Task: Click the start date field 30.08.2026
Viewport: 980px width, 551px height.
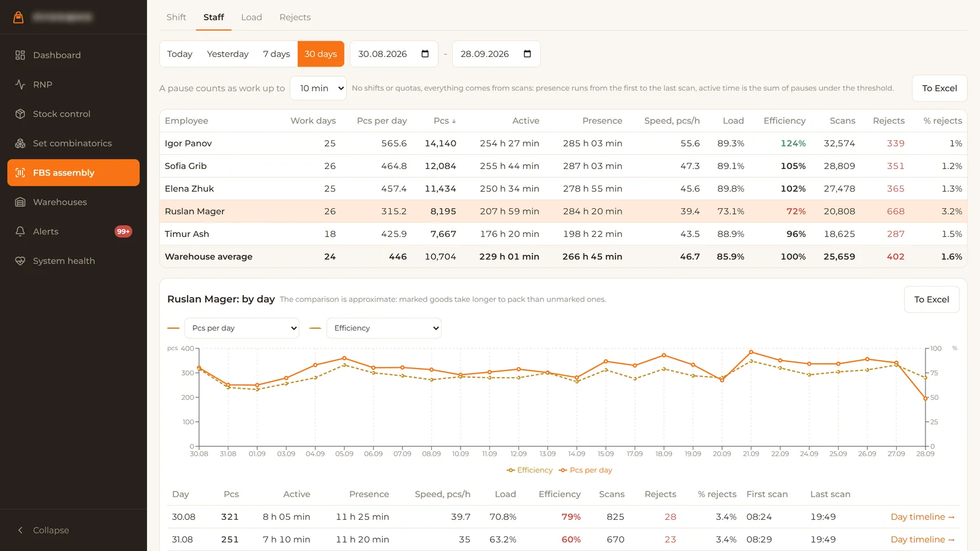Action: [394, 54]
